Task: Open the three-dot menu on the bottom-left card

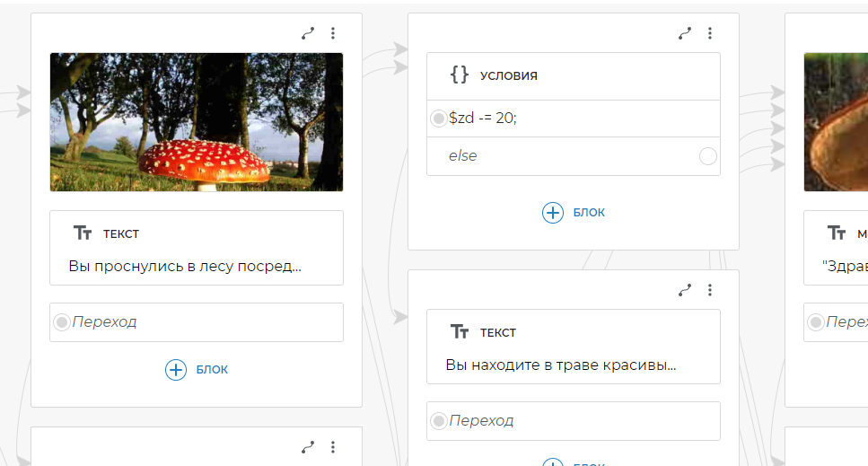Action: tap(333, 447)
